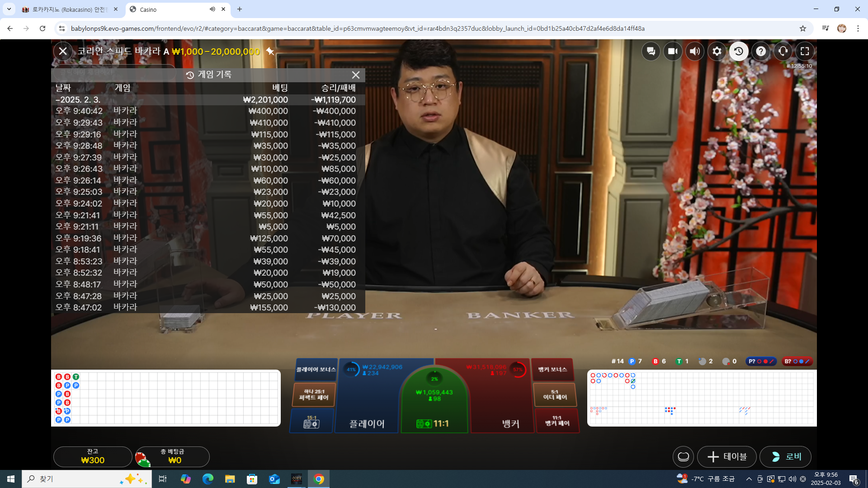Bet on 뱅커 보너스 side bet
Viewport: 868px width, 488px height.
pos(552,370)
